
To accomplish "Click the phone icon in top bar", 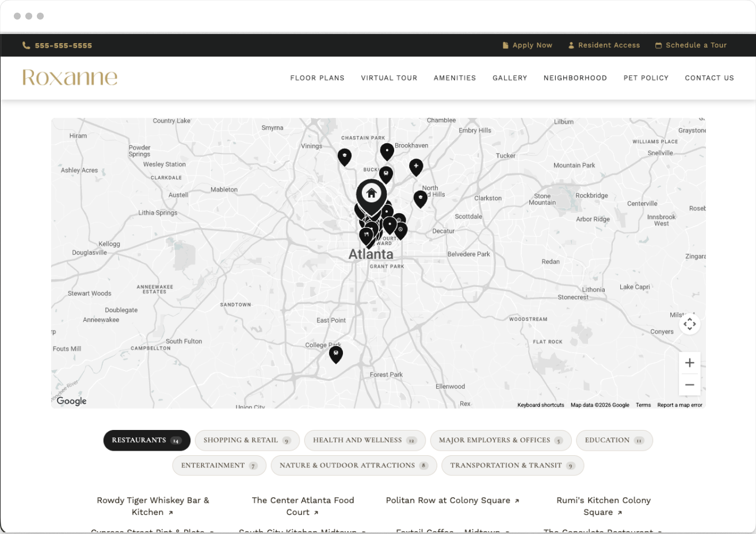I will coord(26,45).
